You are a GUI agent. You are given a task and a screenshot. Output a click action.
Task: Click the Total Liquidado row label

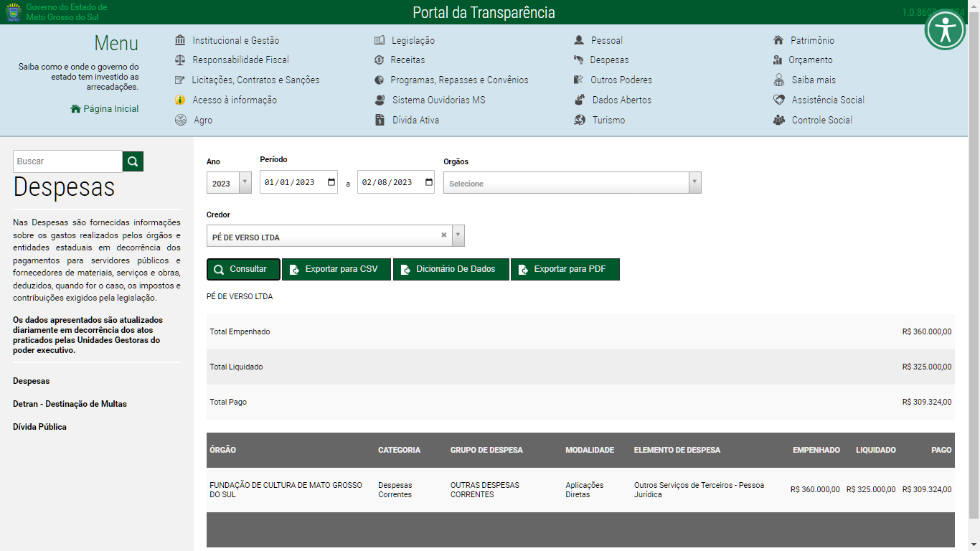236,367
